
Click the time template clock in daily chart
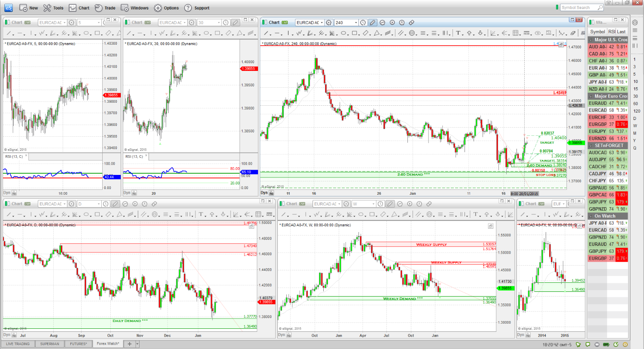(x=106, y=204)
